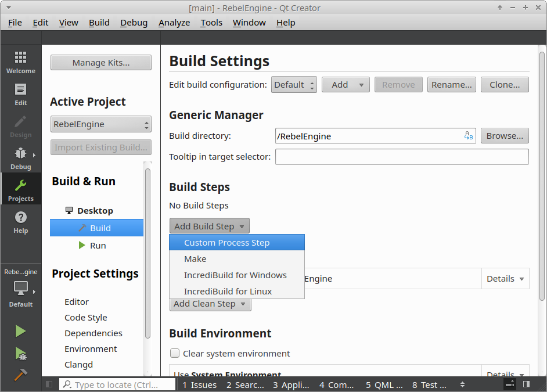The height and width of the screenshot is (392, 547).
Task: Expand Details of the clean step
Action: (505, 279)
